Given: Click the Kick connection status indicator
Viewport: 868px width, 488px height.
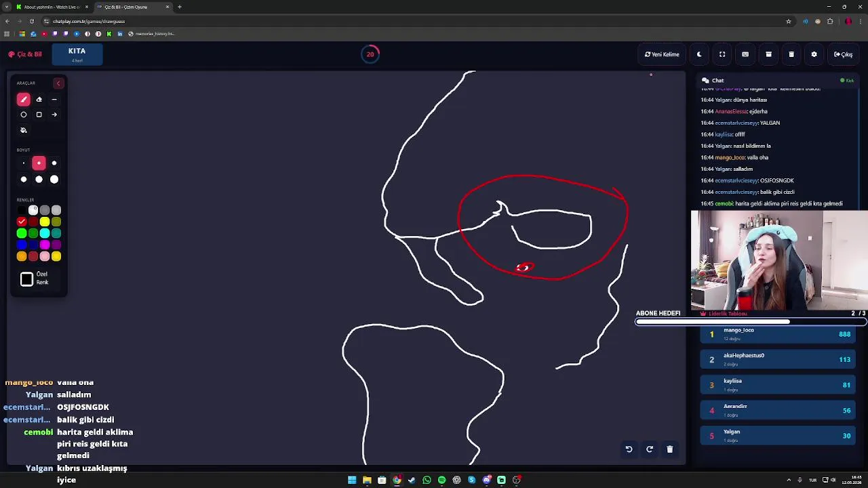Looking at the screenshot, I should [847, 81].
